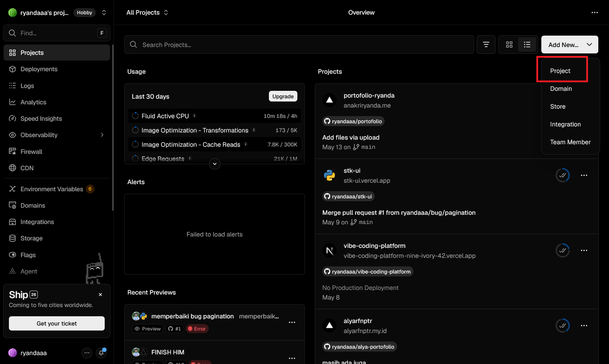Click the #1 pull request badge
The height and width of the screenshot is (364, 609).
[x=175, y=329]
